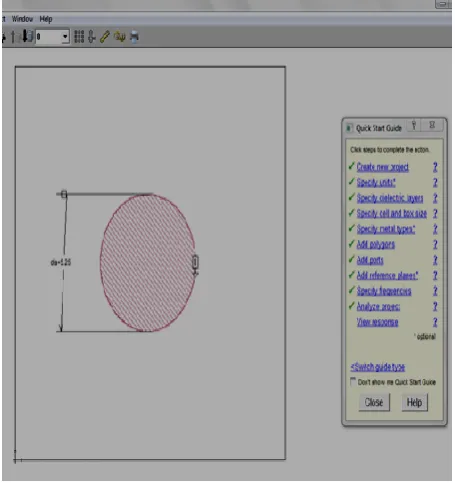Viewport: 455px width, 483px height.
Task: Open the level selector dropdown showing 0
Action: (x=52, y=37)
